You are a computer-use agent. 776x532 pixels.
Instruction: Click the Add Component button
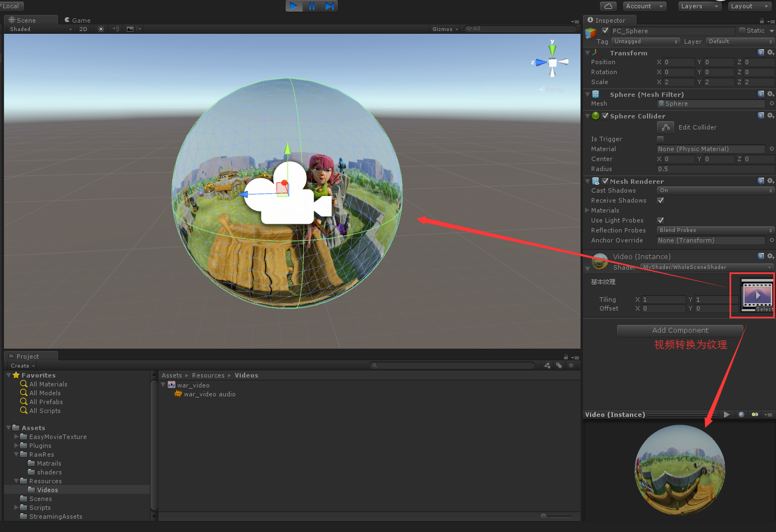pyautogui.click(x=680, y=330)
